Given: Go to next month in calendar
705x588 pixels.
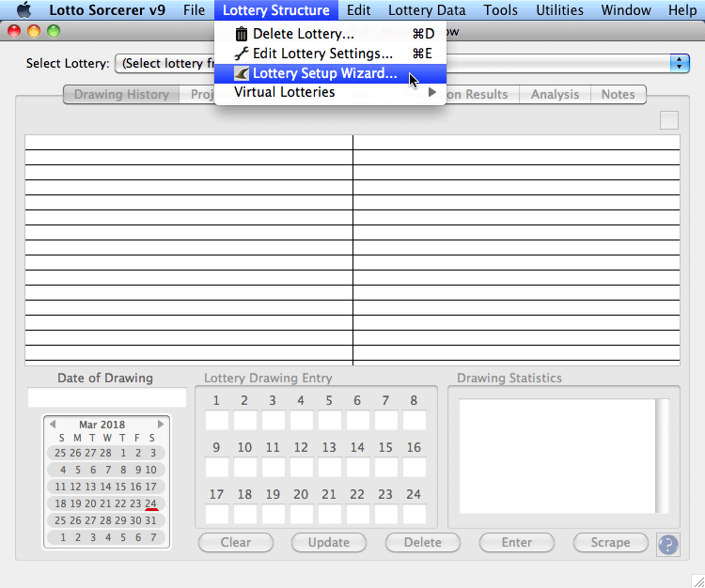Looking at the screenshot, I should pyautogui.click(x=161, y=424).
